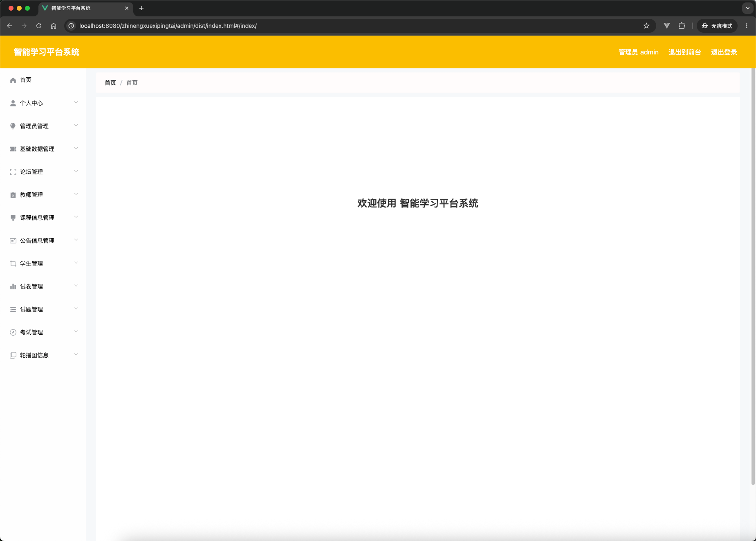Expand the 管理员管理 chevron
This screenshot has width=756, height=541.
coord(76,125)
